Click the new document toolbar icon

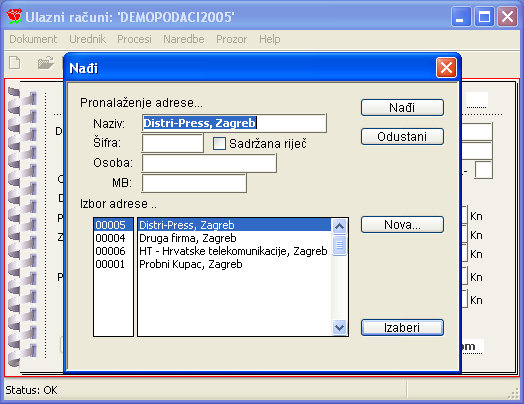pyautogui.click(x=15, y=62)
